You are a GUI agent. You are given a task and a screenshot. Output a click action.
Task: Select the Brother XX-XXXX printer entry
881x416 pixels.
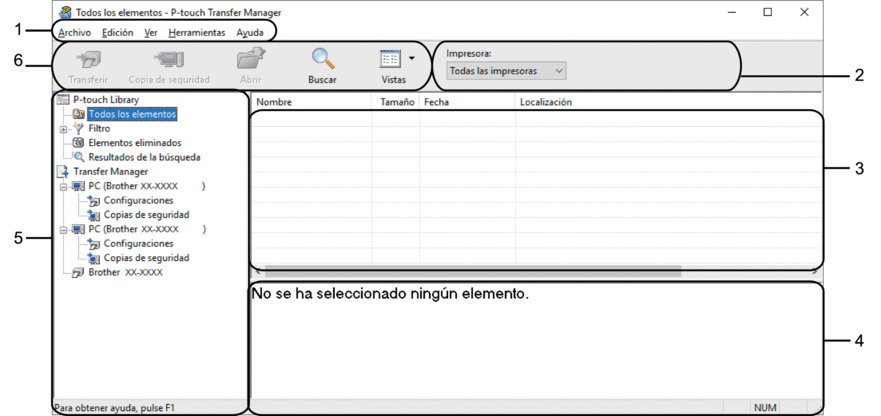(125, 272)
